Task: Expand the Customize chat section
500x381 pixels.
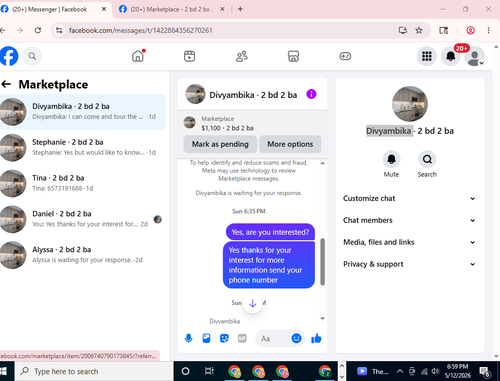Action: [x=409, y=198]
